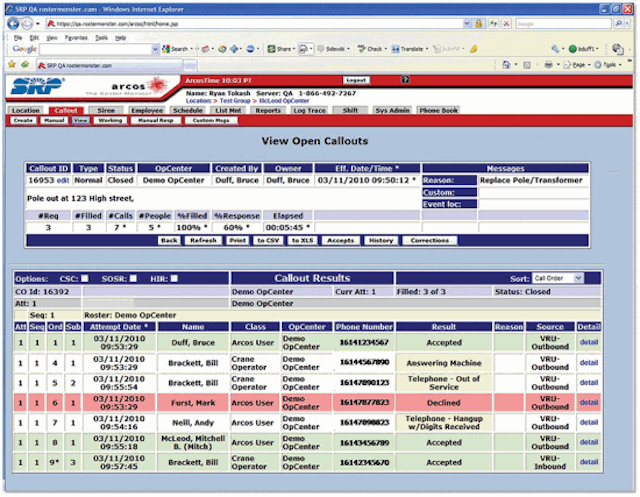The width and height of the screenshot is (640, 497).
Task: Click the SRP QA rostermonster.com browser tab
Action: (x=109, y=65)
